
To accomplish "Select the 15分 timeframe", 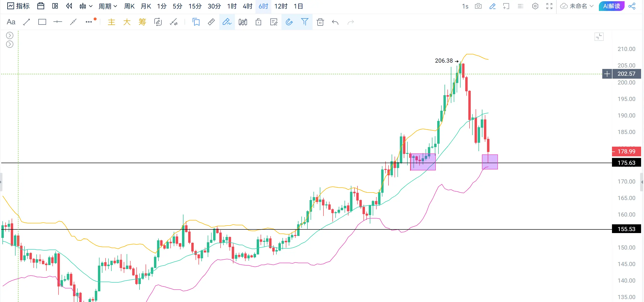I will point(195,6).
